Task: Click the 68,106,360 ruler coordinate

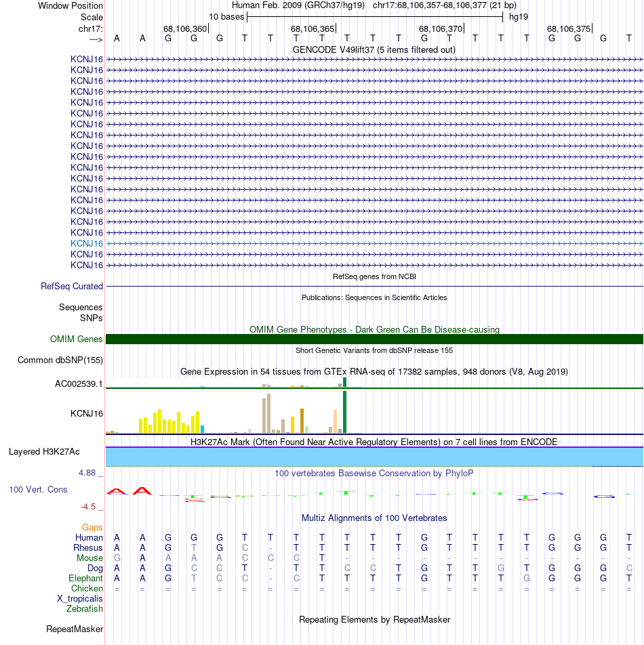Action: pyautogui.click(x=185, y=28)
